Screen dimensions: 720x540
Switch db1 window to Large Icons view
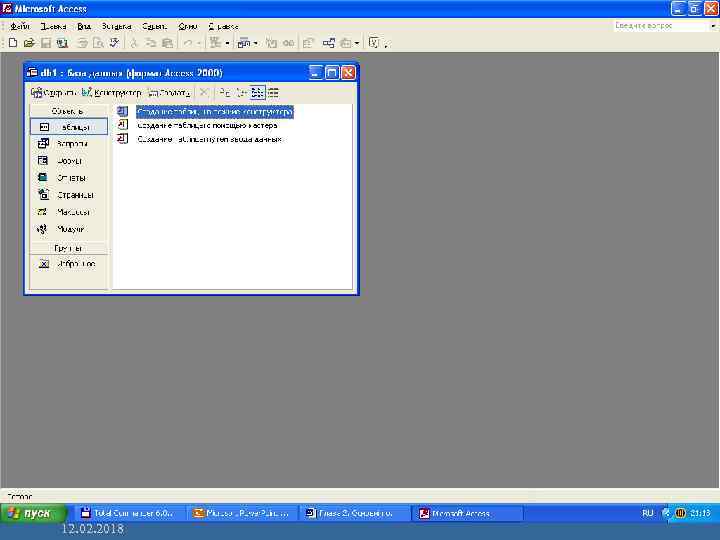(x=225, y=93)
